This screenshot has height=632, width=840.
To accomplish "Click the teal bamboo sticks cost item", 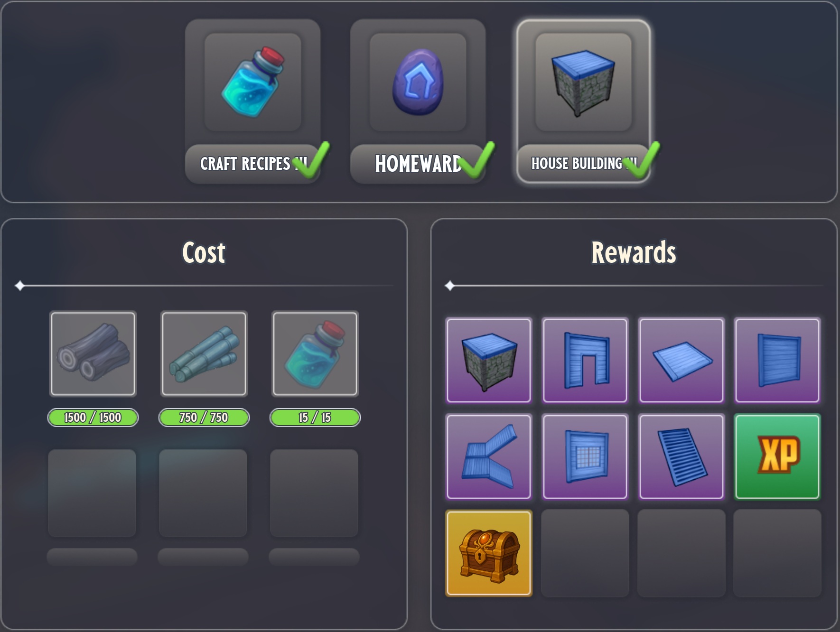I will click(x=204, y=353).
